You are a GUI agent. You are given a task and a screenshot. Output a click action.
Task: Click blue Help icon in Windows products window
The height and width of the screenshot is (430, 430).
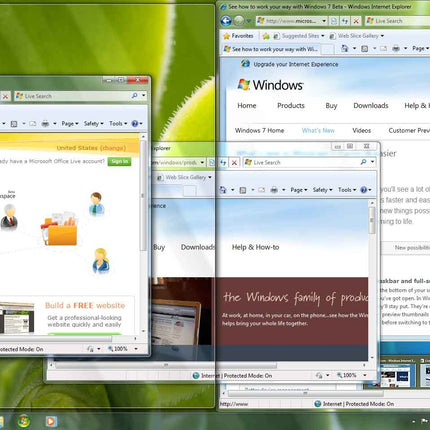pyautogui.click(x=364, y=190)
